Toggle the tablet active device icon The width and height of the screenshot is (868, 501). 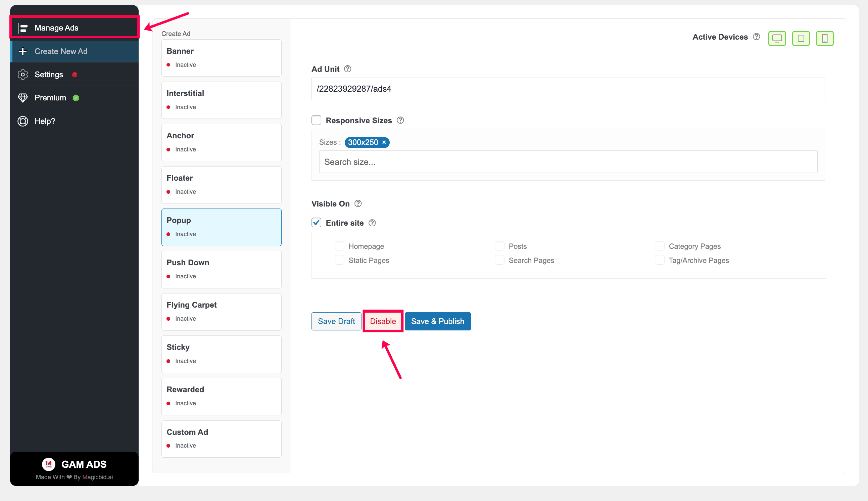pyautogui.click(x=801, y=38)
